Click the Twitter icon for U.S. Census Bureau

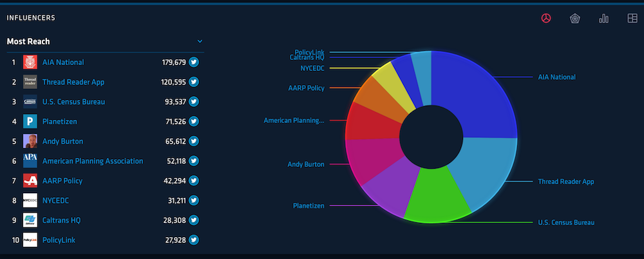194,102
